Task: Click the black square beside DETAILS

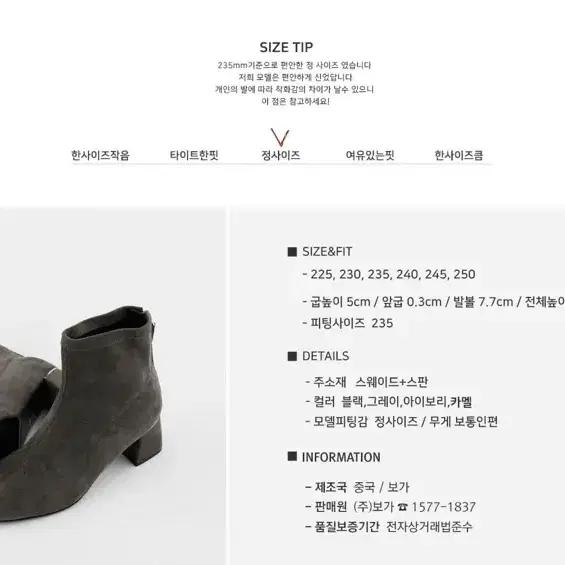Action: (292, 356)
